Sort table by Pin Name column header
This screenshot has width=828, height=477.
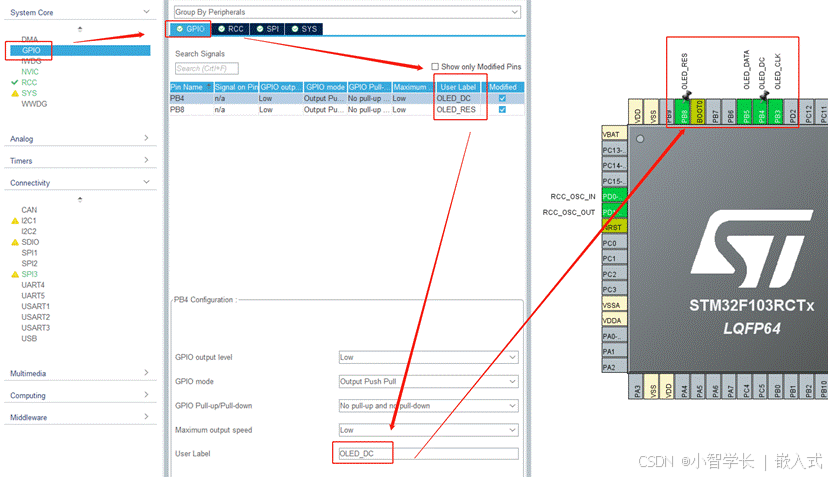(191, 87)
